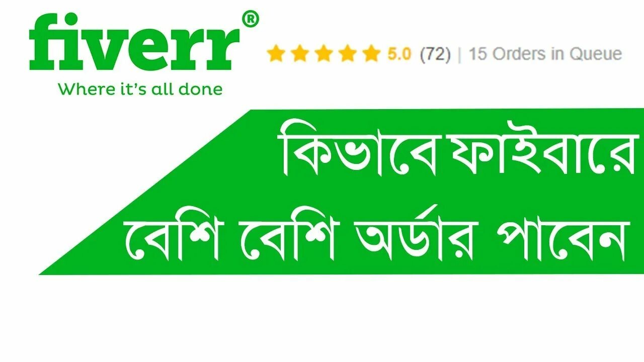Tap the fourth rating star
The height and width of the screenshot is (362, 644).
[347, 53]
